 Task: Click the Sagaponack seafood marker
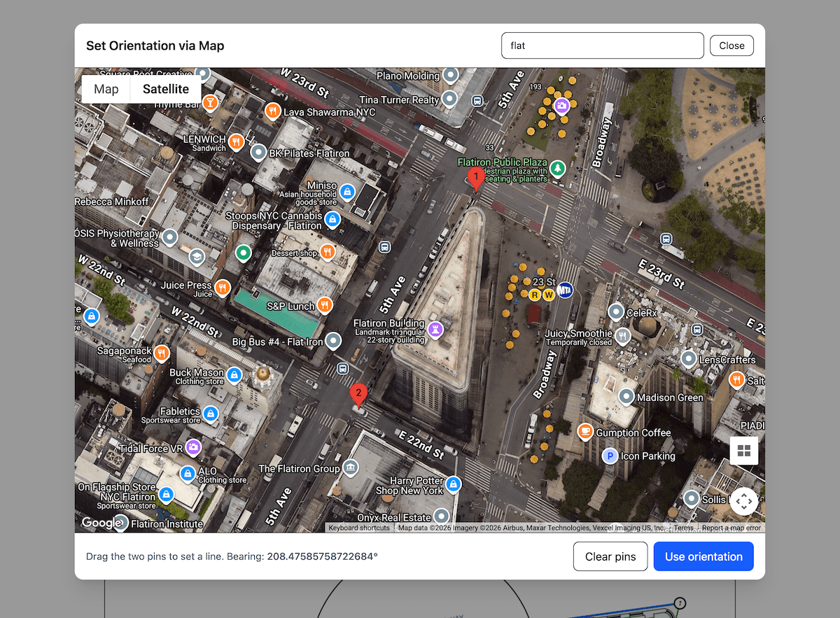(x=162, y=353)
